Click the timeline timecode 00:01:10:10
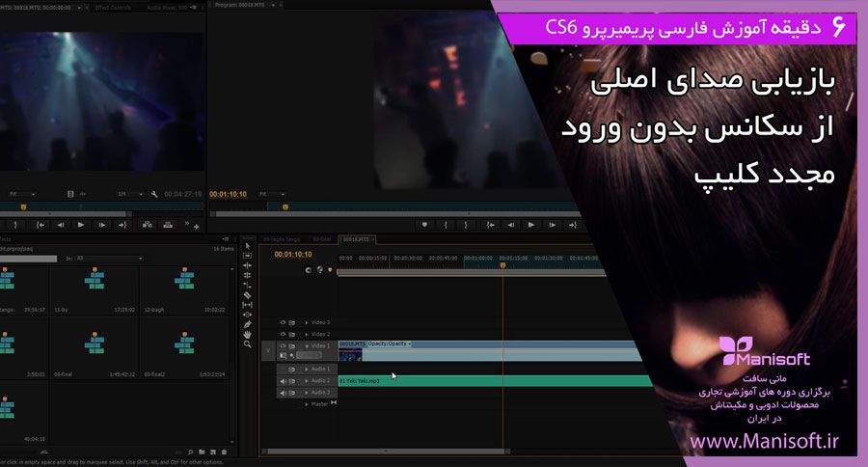The height and width of the screenshot is (467, 868). coord(293,255)
